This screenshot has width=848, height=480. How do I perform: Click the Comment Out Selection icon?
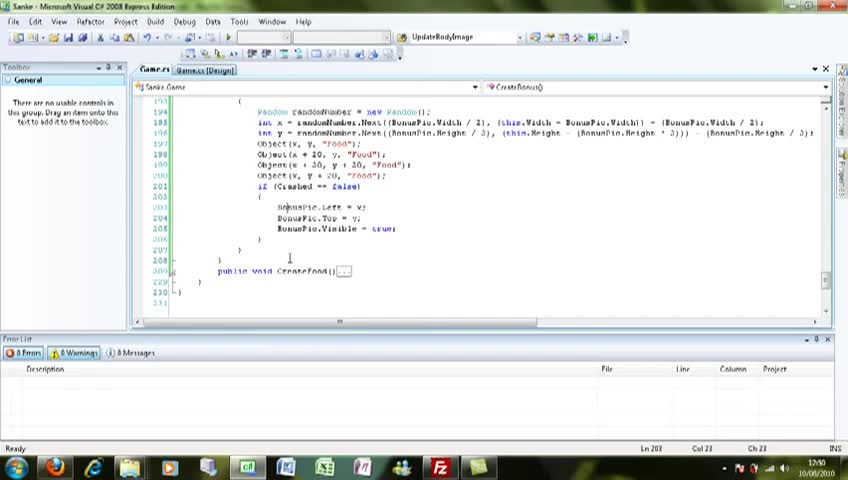pos(283,54)
